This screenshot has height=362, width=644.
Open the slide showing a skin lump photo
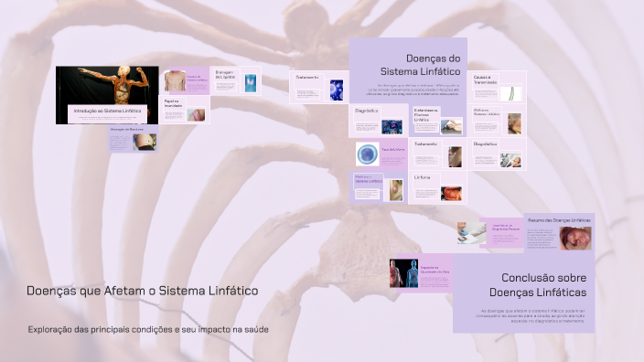pos(379,187)
